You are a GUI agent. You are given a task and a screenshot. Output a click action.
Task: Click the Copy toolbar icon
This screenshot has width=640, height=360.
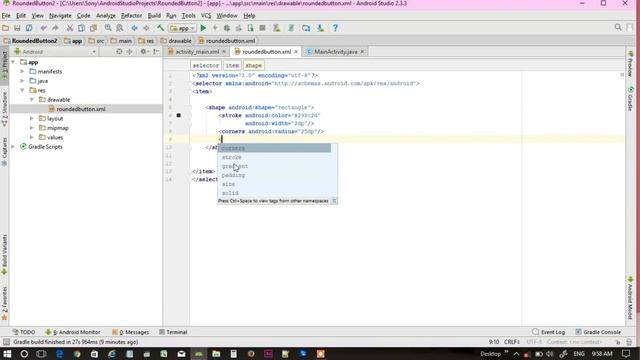(82, 28)
